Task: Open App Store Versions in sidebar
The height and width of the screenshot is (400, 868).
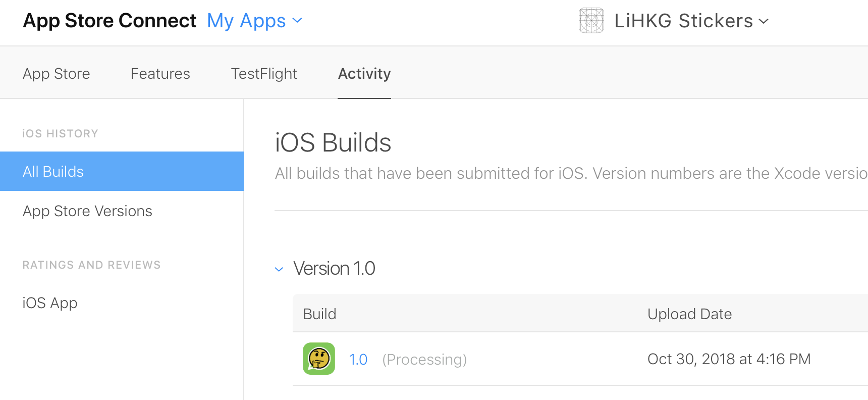Action: [87, 211]
